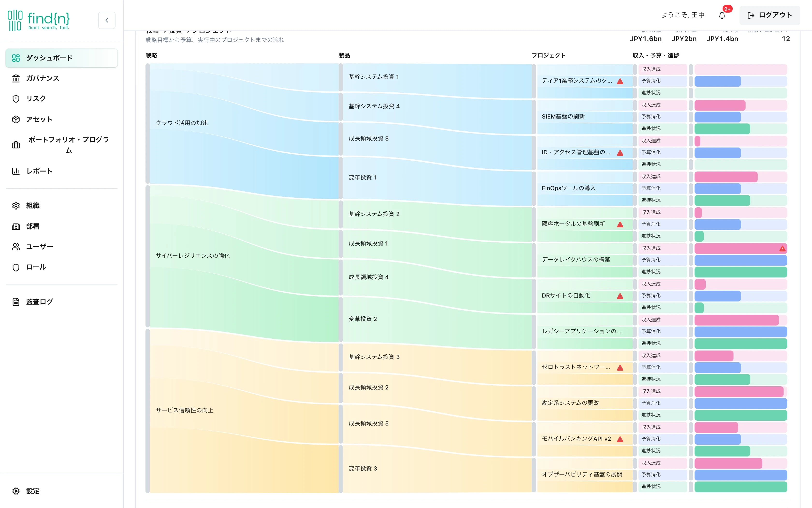812x508 pixels.
Task: Click the 監査ログ document icon
Action: 16,302
